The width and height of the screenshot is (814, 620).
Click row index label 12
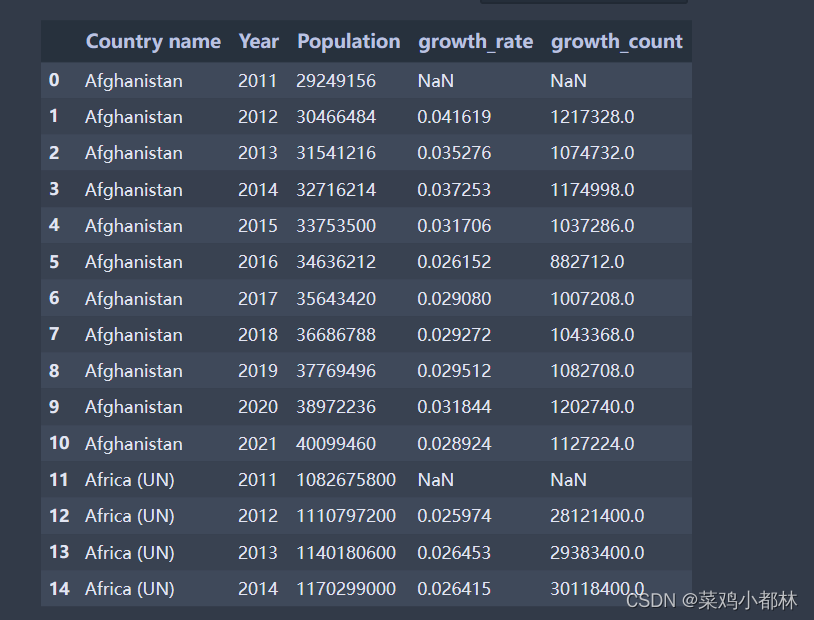point(59,516)
